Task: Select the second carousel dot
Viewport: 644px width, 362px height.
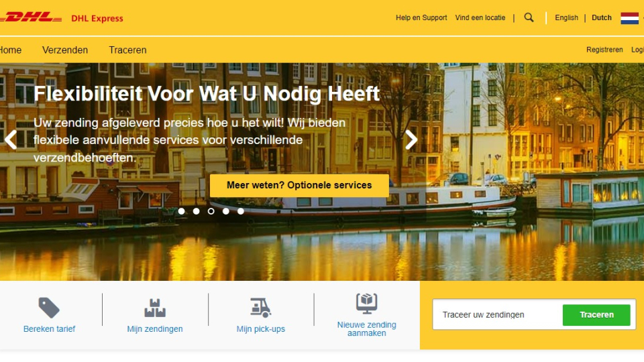Action: point(197,211)
